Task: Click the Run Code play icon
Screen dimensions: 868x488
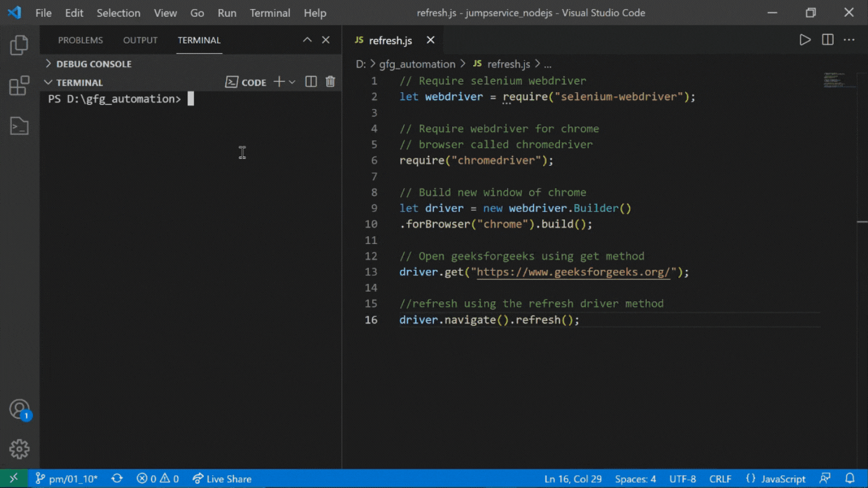Action: coord(805,40)
